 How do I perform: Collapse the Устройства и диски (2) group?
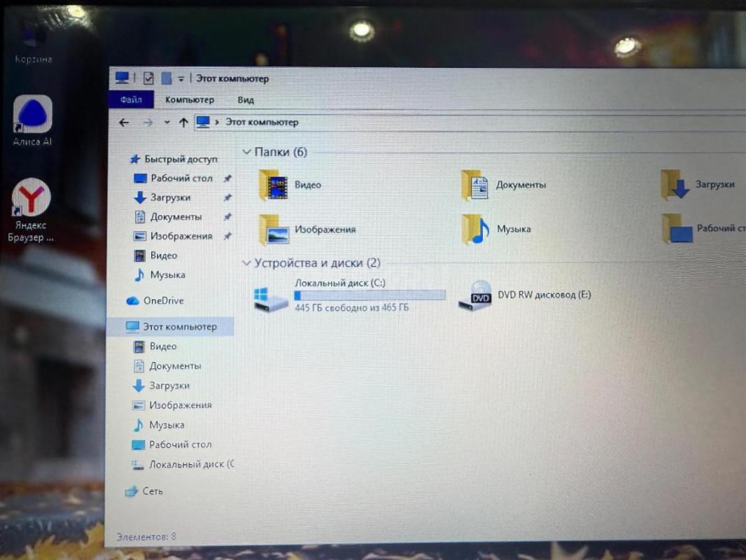click(x=246, y=262)
